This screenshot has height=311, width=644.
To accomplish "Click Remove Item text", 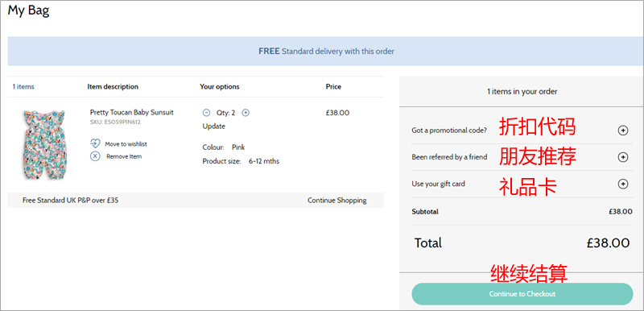I will [x=124, y=156].
